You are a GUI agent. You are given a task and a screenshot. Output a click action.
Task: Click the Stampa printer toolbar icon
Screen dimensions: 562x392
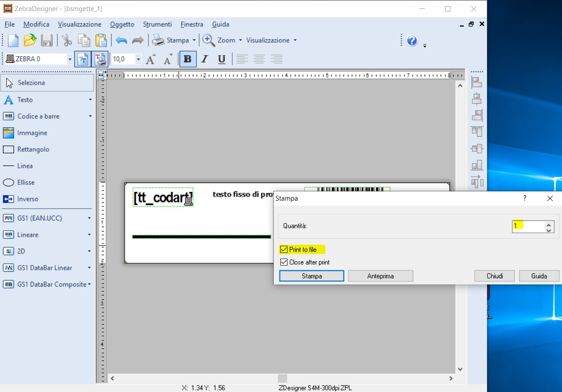click(x=158, y=41)
